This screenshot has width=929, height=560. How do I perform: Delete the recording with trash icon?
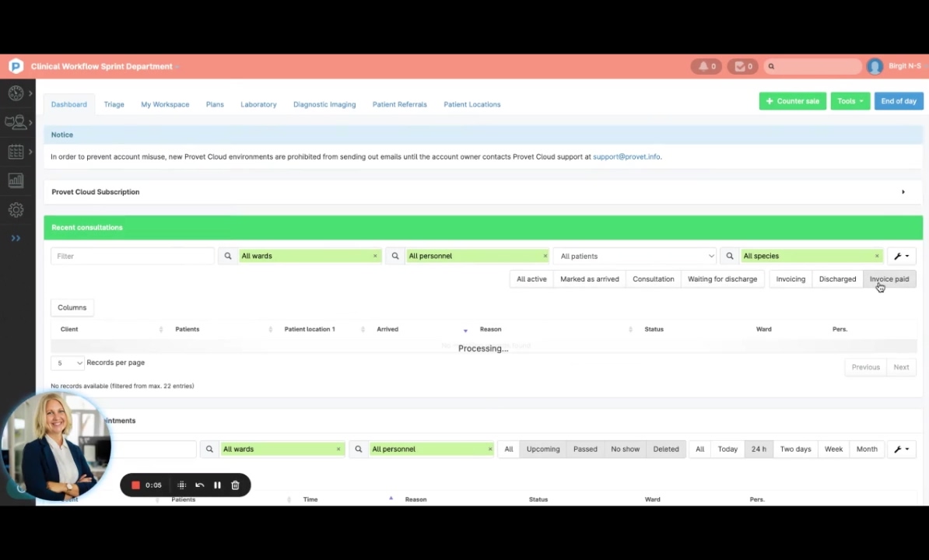click(235, 485)
